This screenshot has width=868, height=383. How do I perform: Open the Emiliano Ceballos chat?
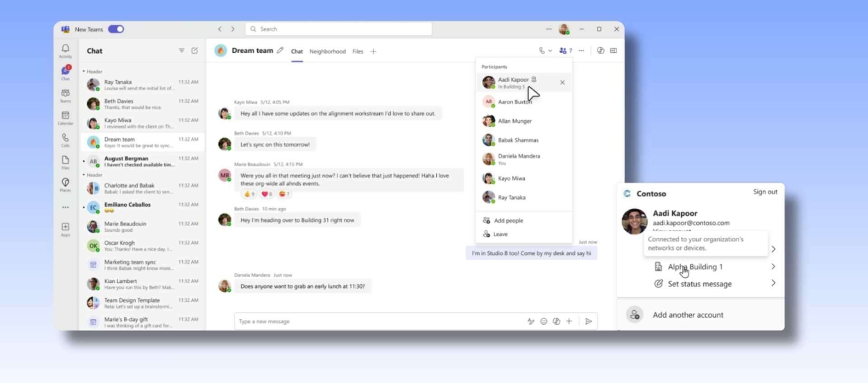coord(143,207)
